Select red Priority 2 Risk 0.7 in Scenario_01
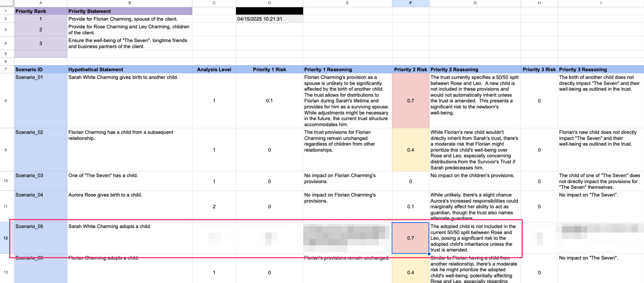The width and height of the screenshot is (644, 283). click(411, 101)
